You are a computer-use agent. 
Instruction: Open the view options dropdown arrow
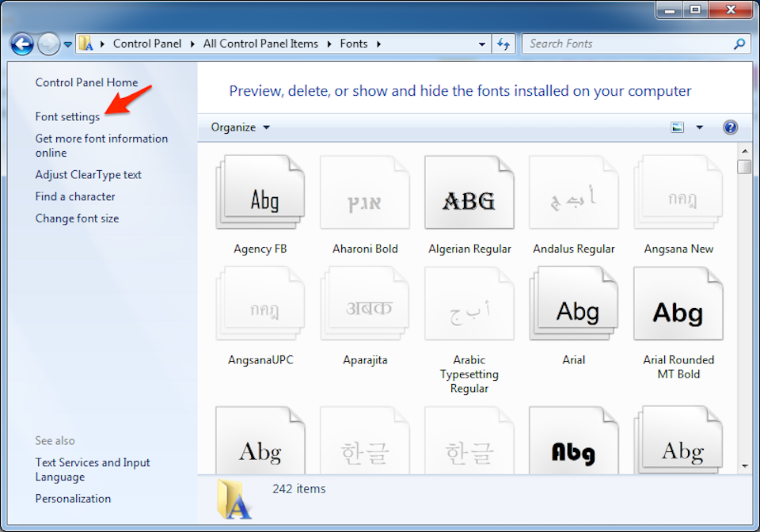pyautogui.click(x=699, y=127)
